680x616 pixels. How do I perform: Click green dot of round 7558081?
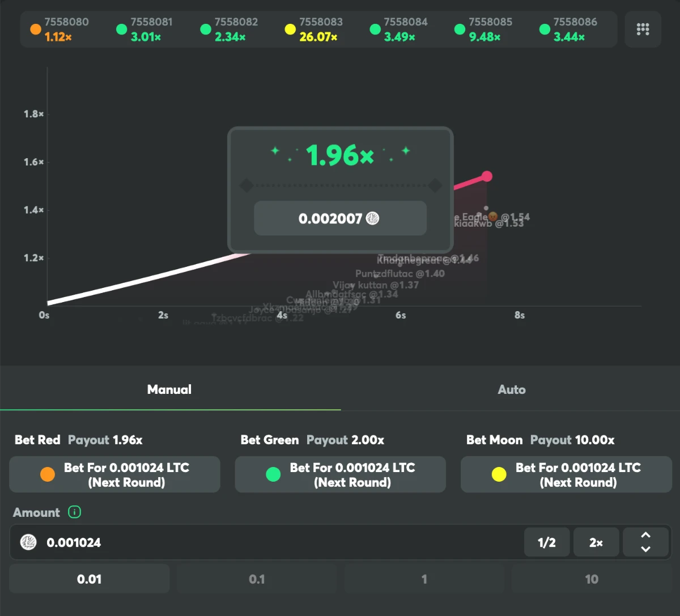pos(121,29)
